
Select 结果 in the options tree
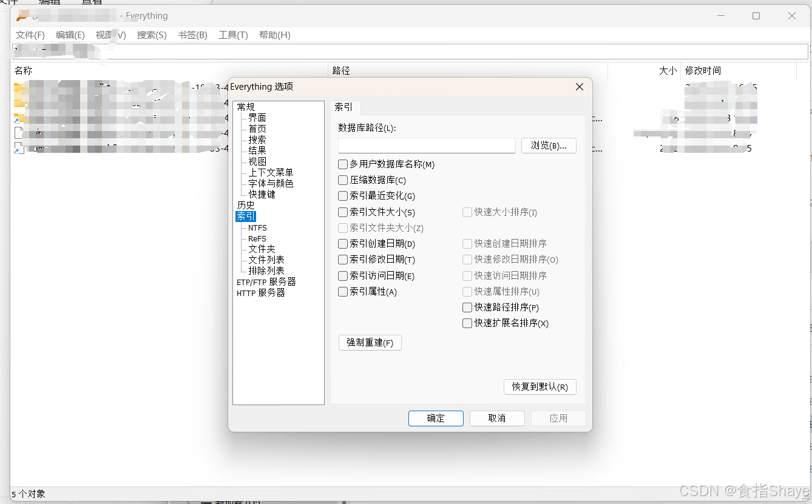(x=257, y=150)
